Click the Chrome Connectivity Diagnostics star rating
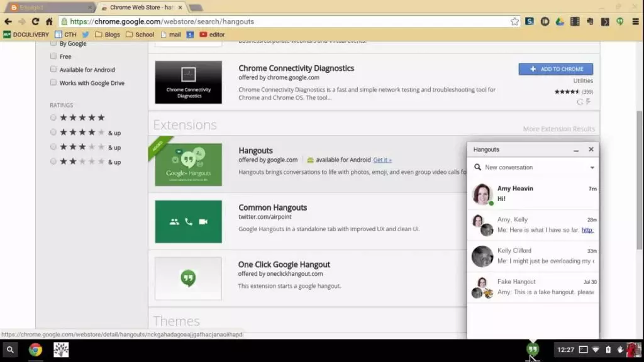This screenshot has height=362, width=644. [x=567, y=92]
